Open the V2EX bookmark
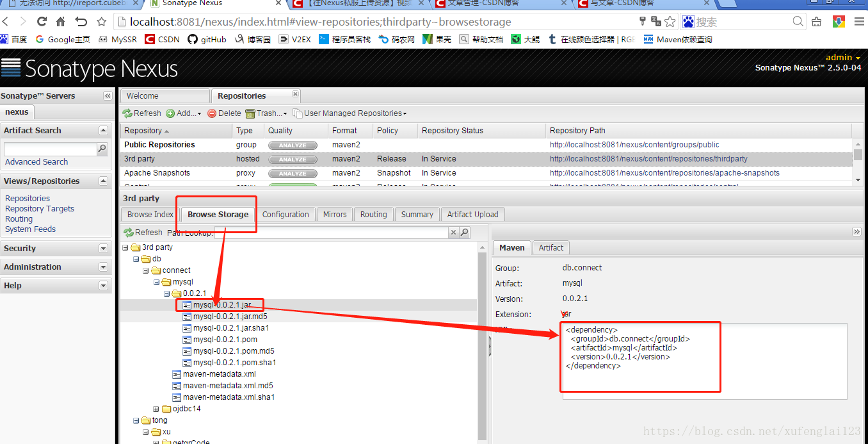 point(295,39)
